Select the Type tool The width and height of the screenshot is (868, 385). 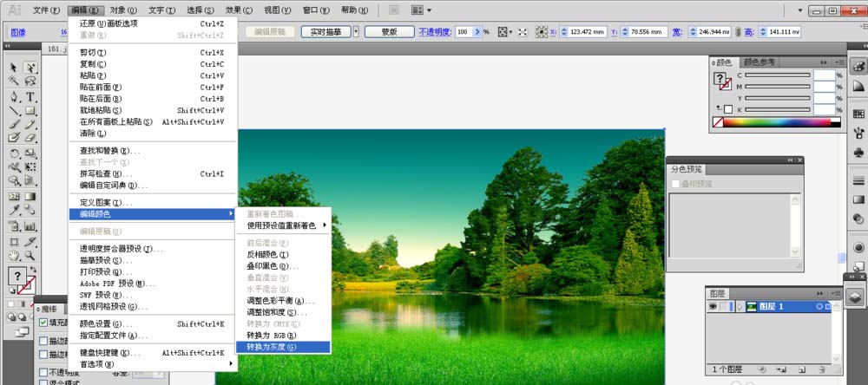(30, 97)
